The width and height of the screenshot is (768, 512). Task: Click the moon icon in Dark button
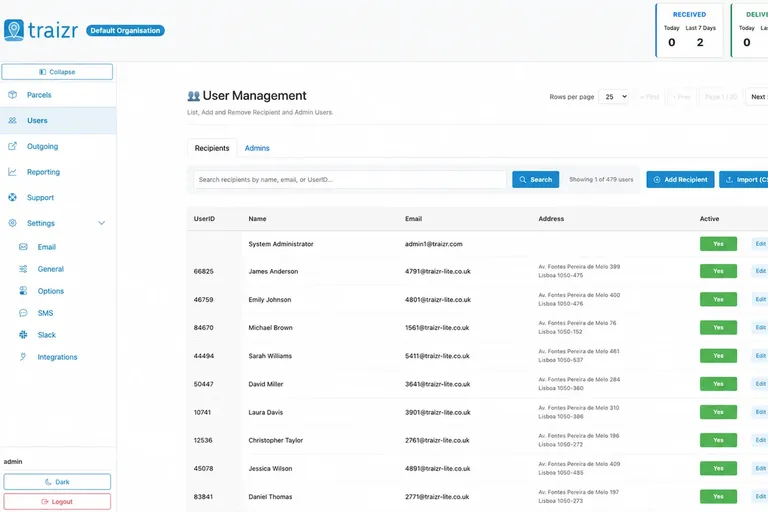coord(48,482)
